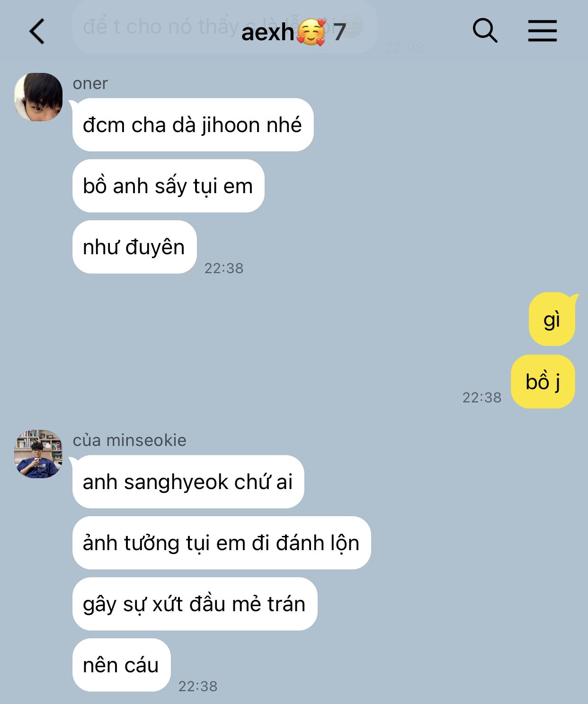This screenshot has height=704, width=588.
Task: Tap the faded message at top
Action: pos(225,26)
